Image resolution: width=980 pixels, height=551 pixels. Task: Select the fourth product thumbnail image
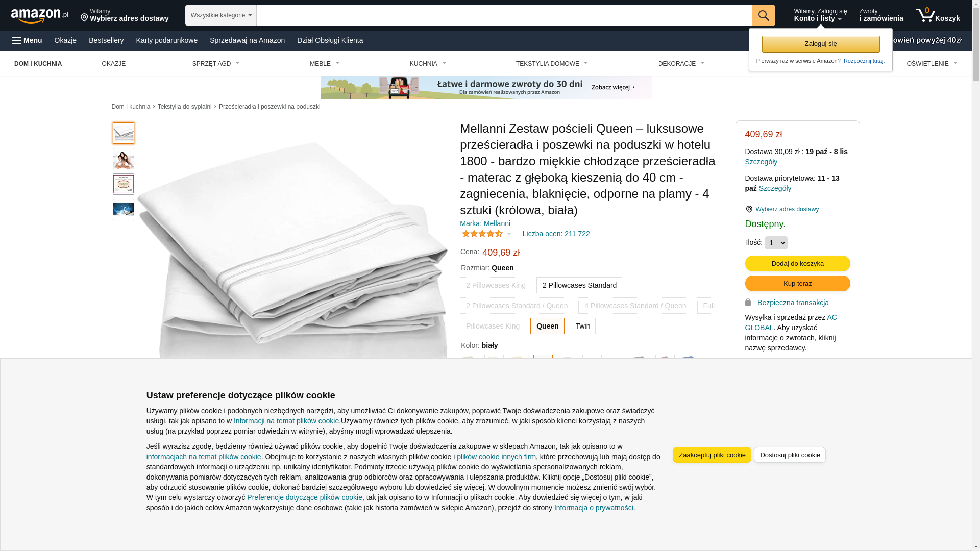click(124, 210)
